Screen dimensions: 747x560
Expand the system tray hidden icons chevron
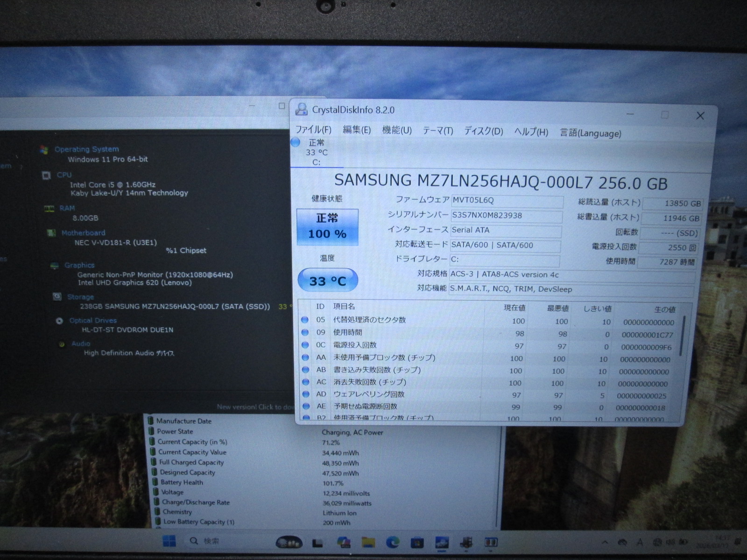605,543
